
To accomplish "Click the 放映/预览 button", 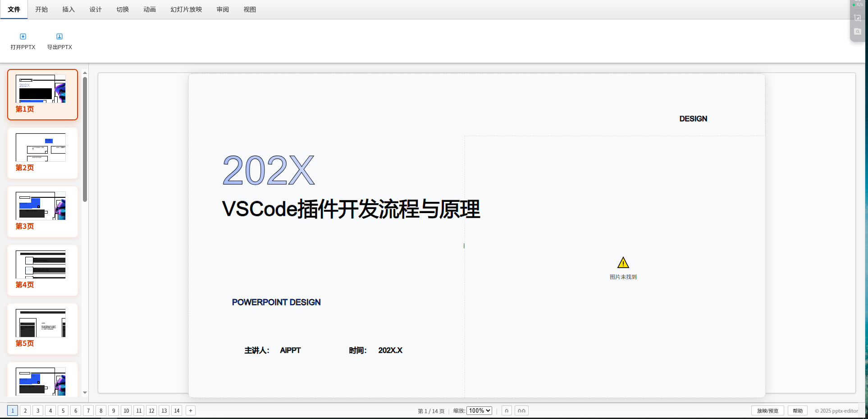I will click(x=767, y=410).
